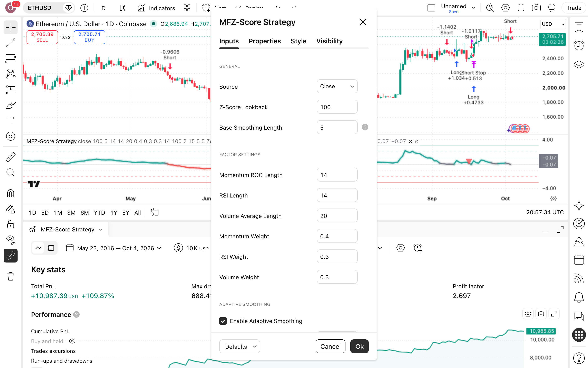The image size is (588, 368).
Task: Open the date range May 23, 2016 dropdown
Action: point(114,248)
